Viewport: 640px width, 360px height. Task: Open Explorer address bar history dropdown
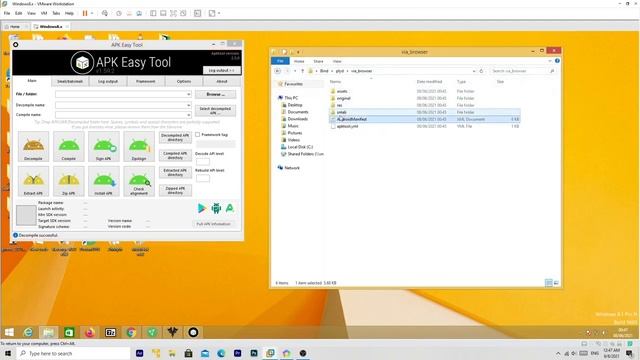[474, 71]
